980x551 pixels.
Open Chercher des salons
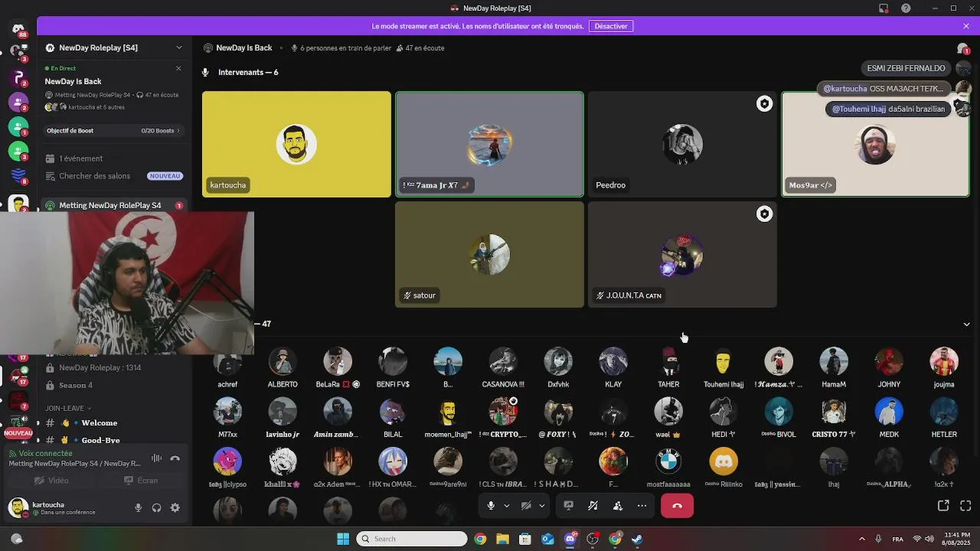113,176
